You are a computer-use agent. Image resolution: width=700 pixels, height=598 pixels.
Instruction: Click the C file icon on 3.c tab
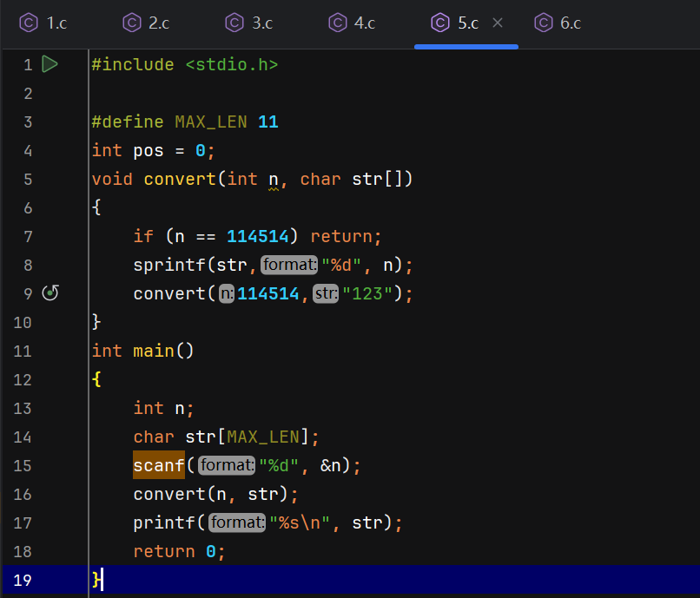tap(234, 23)
